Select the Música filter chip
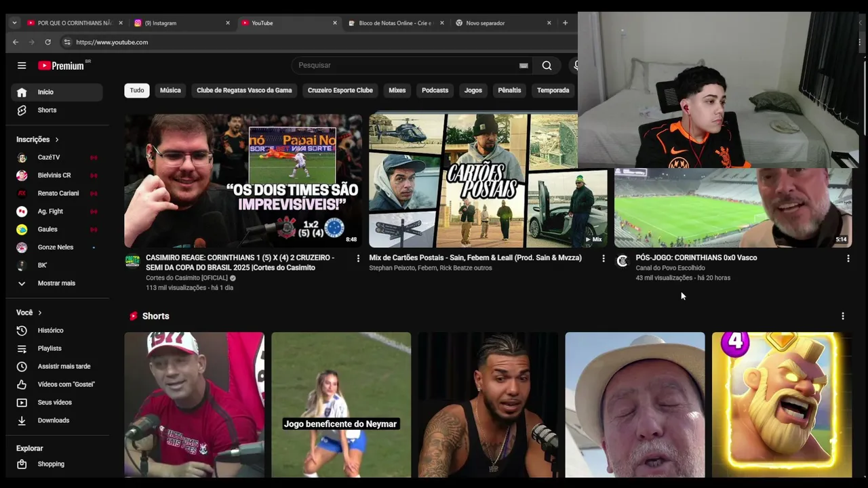Image resolution: width=868 pixels, height=488 pixels. 170,90
